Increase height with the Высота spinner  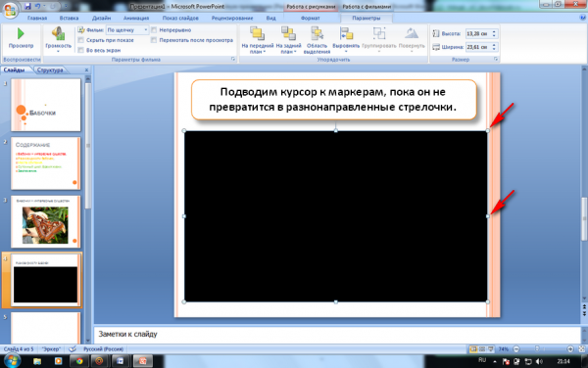click(494, 31)
